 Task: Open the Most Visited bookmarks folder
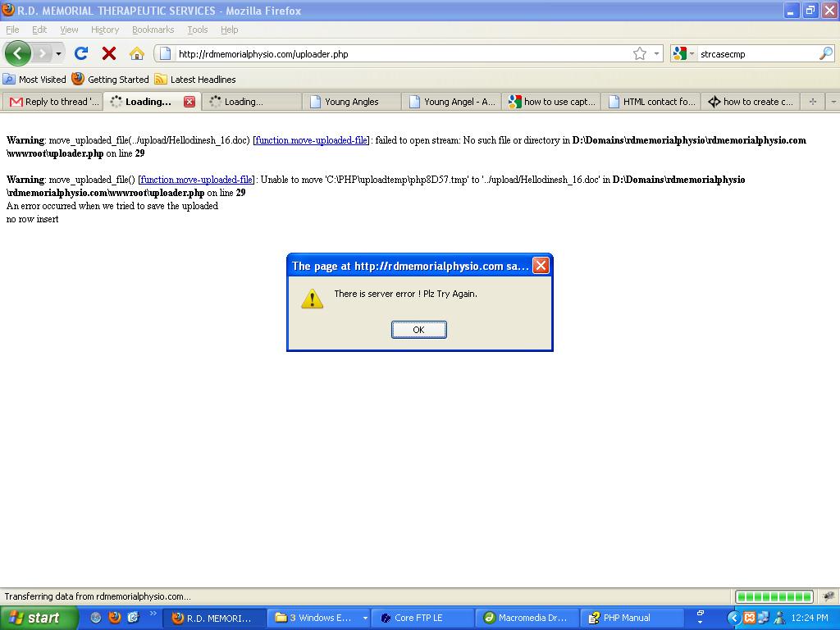(34, 80)
